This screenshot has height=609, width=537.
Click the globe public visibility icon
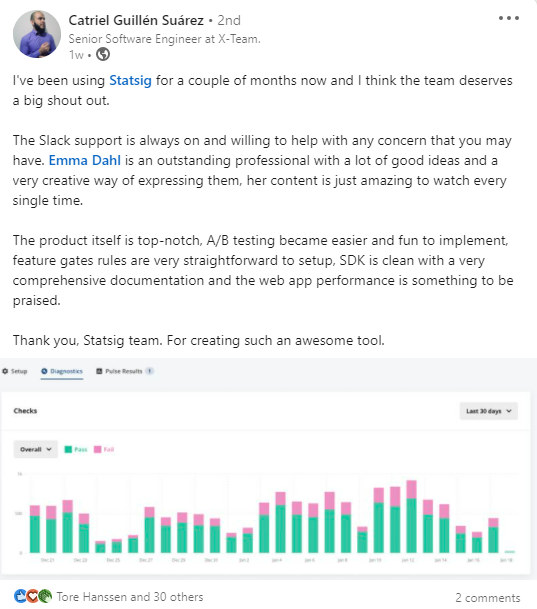103,54
